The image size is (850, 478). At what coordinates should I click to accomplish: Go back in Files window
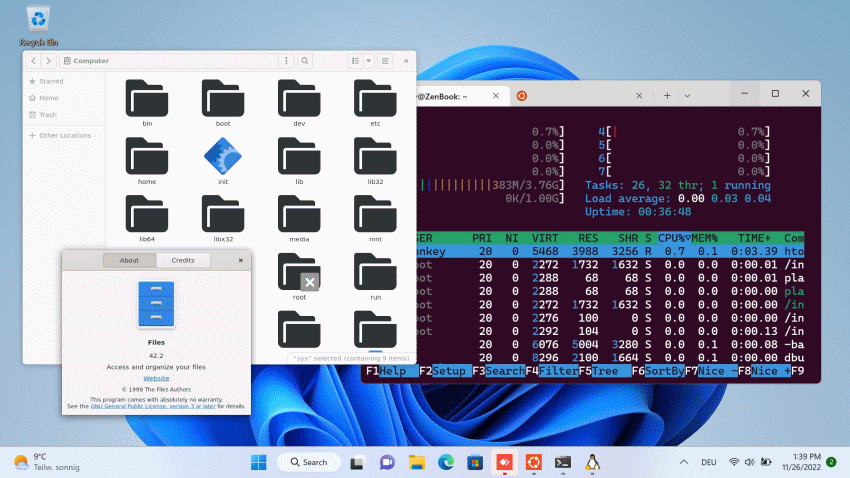34,61
